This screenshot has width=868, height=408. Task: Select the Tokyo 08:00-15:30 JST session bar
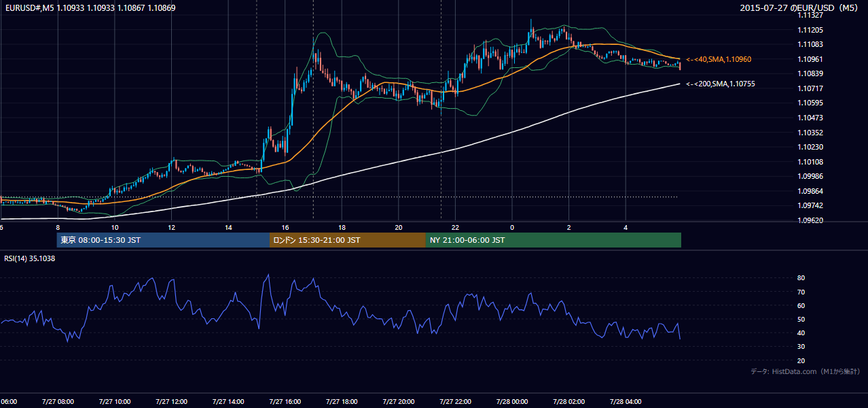pos(164,240)
